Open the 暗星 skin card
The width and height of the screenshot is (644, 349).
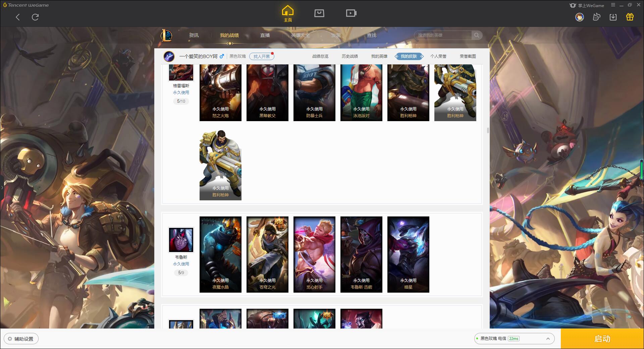click(x=408, y=254)
